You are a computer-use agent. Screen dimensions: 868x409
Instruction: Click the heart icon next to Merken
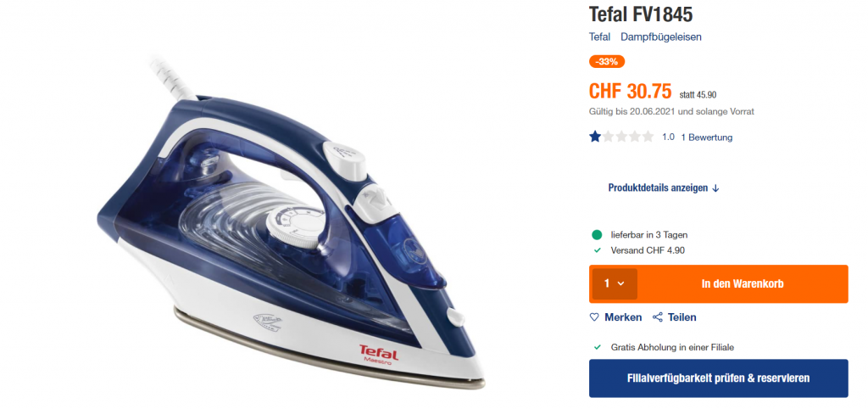tap(594, 317)
